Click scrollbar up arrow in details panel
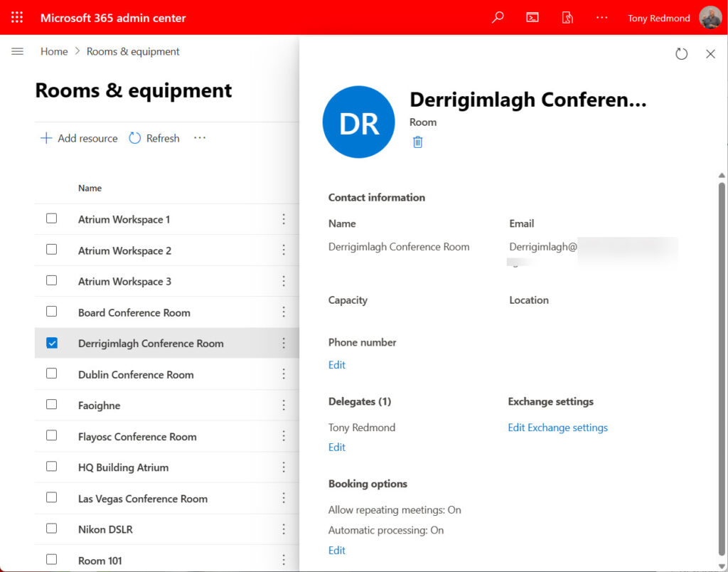The width and height of the screenshot is (728, 572). click(722, 175)
